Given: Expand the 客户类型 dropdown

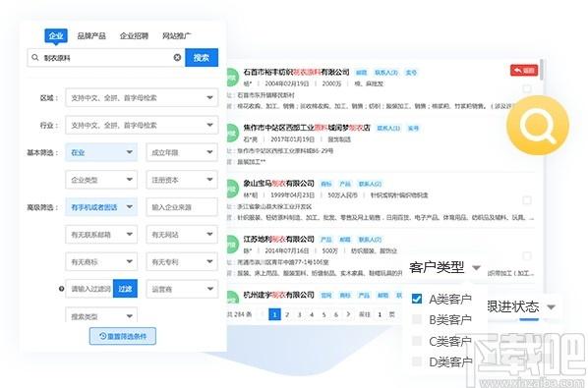Looking at the screenshot, I should tap(444, 267).
